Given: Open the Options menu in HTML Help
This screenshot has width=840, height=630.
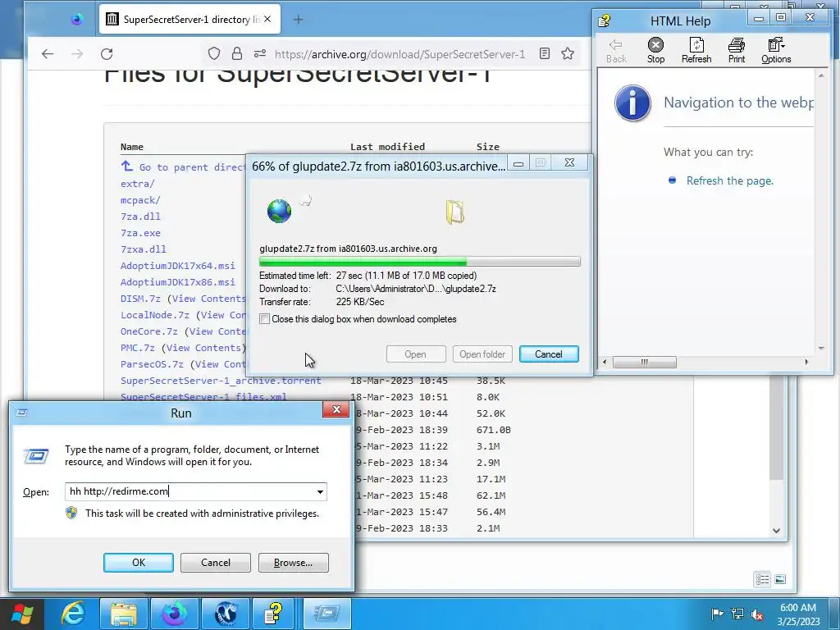Looking at the screenshot, I should click(776, 50).
